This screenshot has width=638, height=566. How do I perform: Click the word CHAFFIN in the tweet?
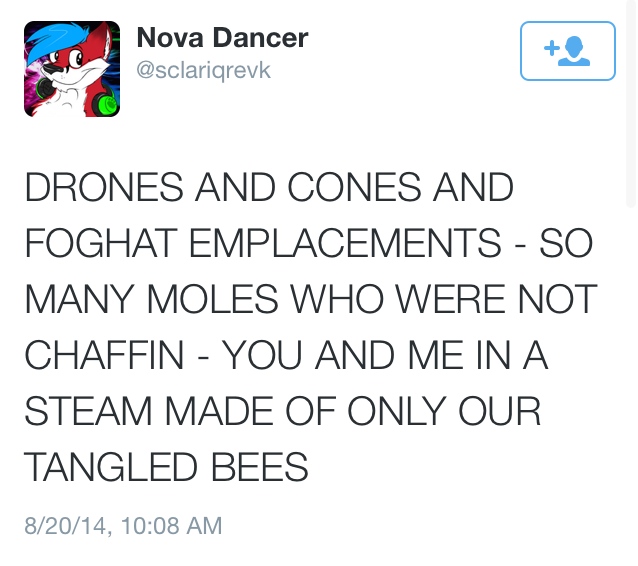(104, 355)
